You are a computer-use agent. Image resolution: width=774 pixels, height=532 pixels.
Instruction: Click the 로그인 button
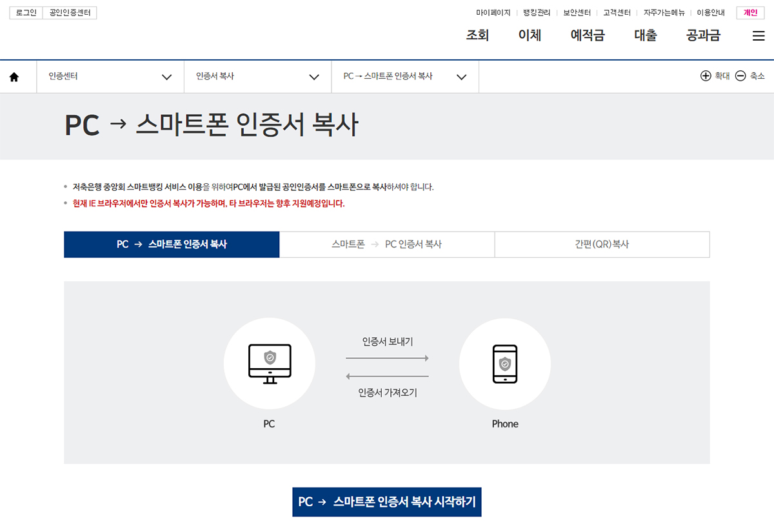click(25, 12)
